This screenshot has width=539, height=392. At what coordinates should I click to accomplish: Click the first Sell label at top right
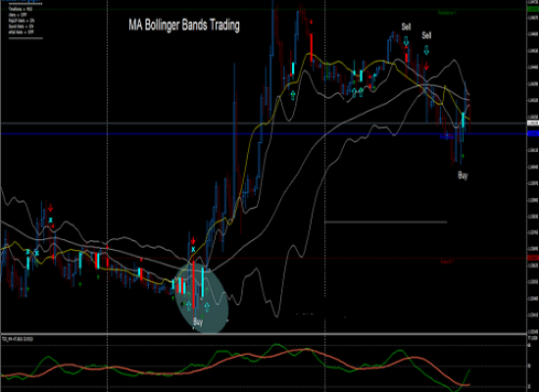(x=406, y=26)
